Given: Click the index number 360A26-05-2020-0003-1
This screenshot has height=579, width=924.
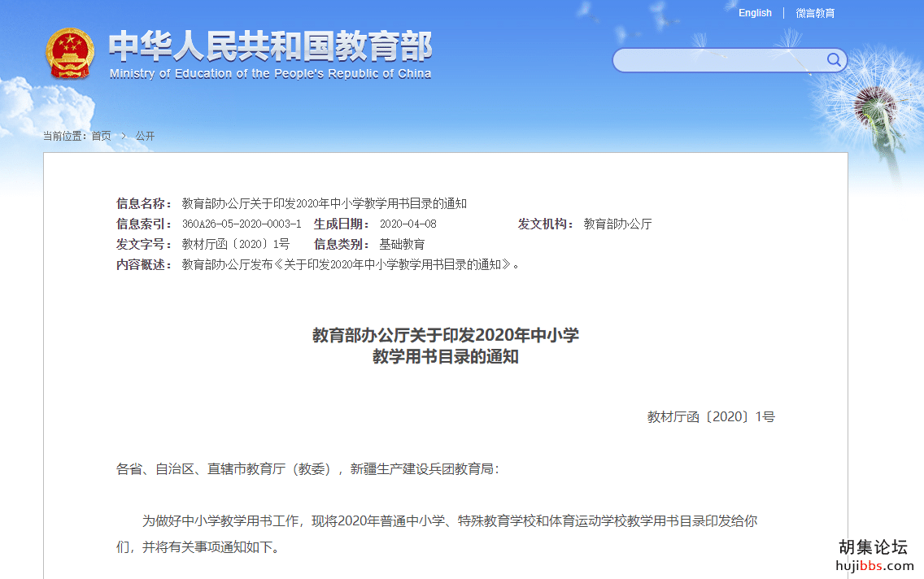Looking at the screenshot, I should [x=242, y=224].
